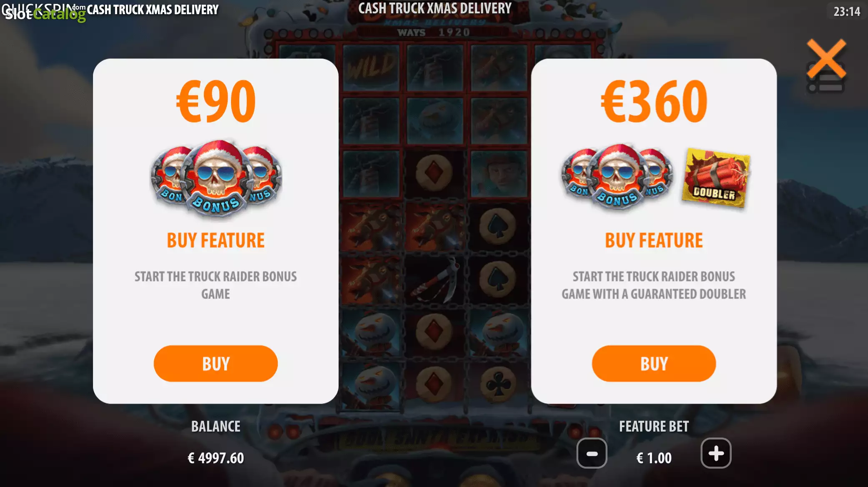
Task: Click the Cash Truck Xmas Delivery title
Action: 434,8
